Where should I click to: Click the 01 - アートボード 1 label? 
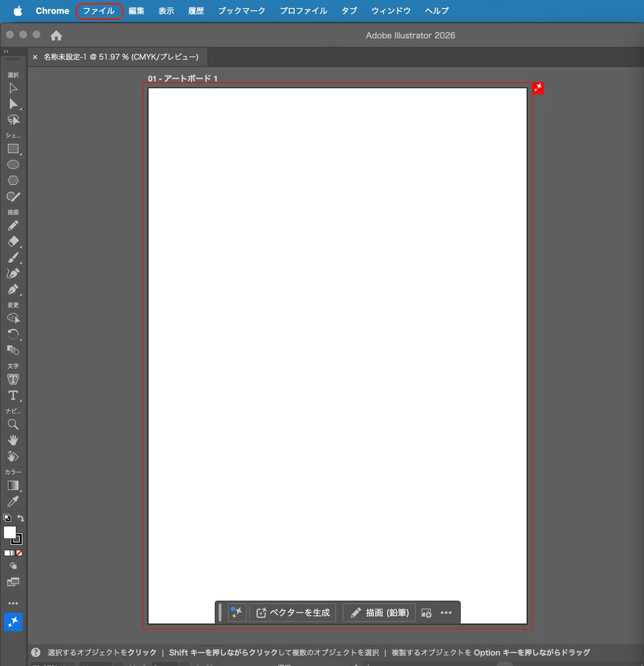pos(183,78)
